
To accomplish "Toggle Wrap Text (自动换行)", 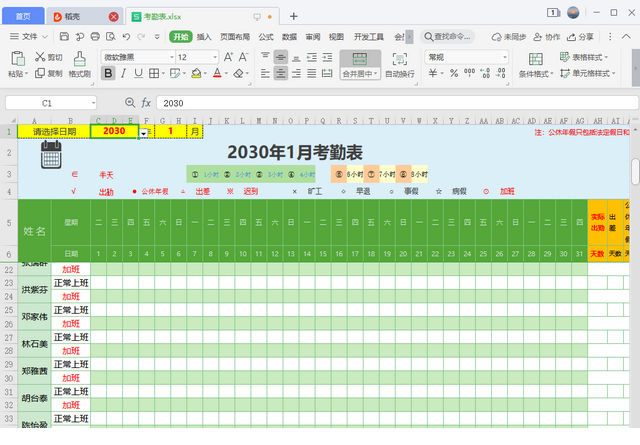I will (x=400, y=65).
